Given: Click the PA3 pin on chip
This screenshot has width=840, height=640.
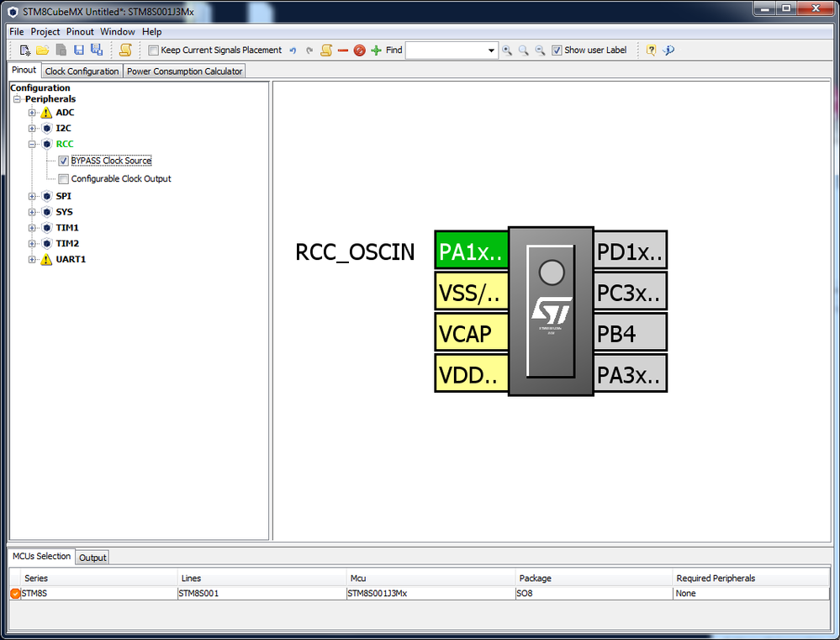Looking at the screenshot, I should tap(630, 373).
